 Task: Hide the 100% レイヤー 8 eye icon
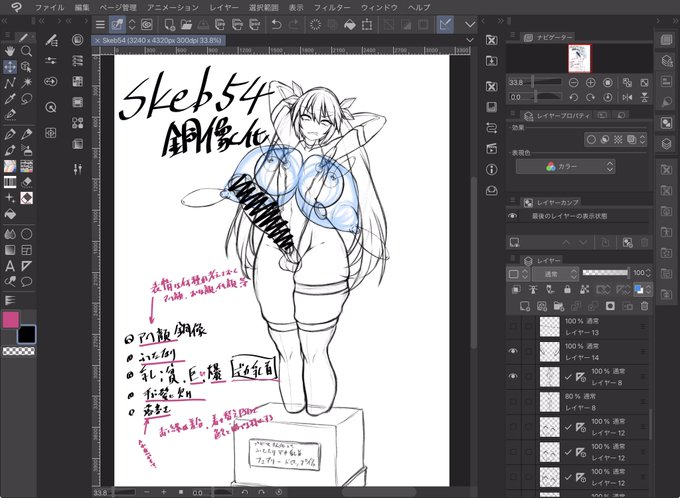coord(513,377)
